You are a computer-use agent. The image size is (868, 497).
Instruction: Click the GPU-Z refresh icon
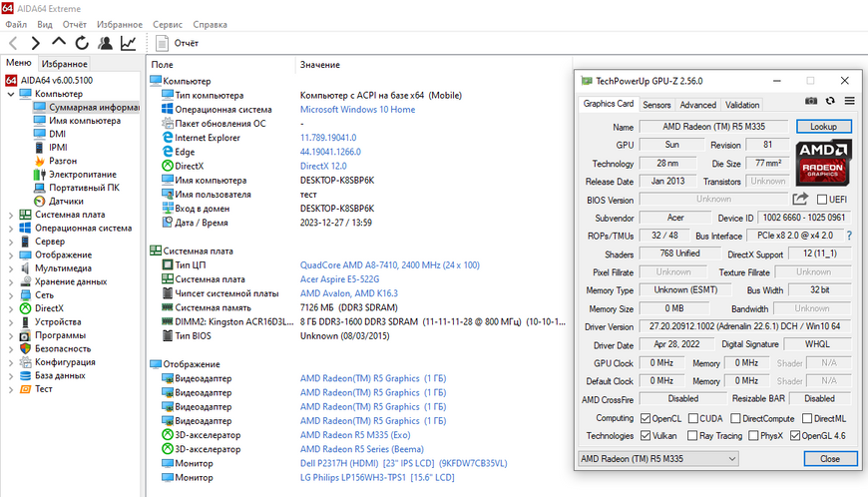pyautogui.click(x=830, y=101)
